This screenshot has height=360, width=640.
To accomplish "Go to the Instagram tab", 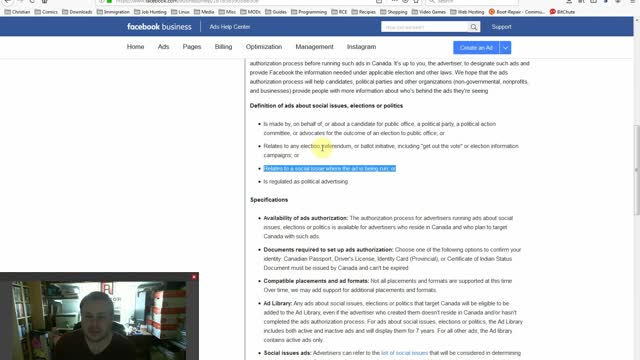I will coord(361,47).
